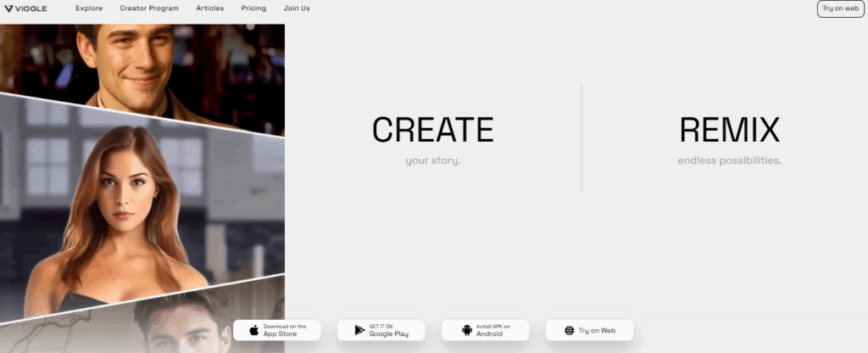The image size is (868, 353).
Task: Open the Creator Program page
Action: pos(149,8)
